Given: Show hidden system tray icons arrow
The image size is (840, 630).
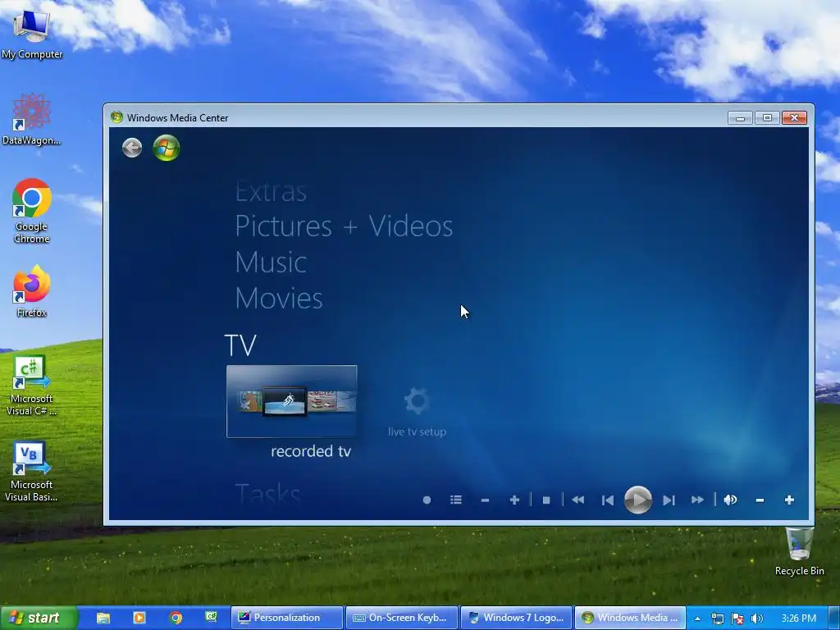Looking at the screenshot, I should [x=697, y=619].
